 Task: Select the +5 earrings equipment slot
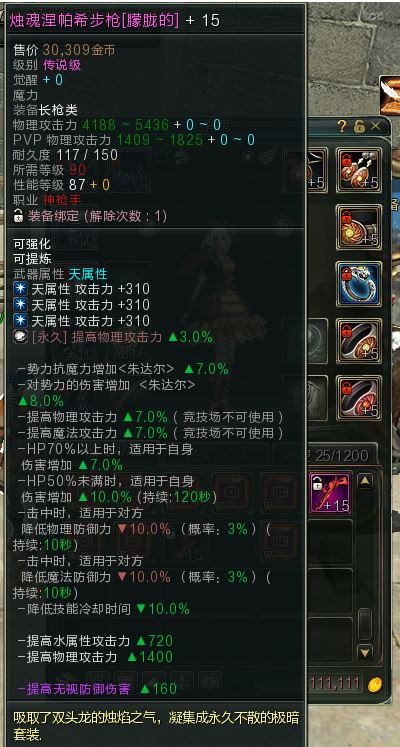click(x=359, y=170)
